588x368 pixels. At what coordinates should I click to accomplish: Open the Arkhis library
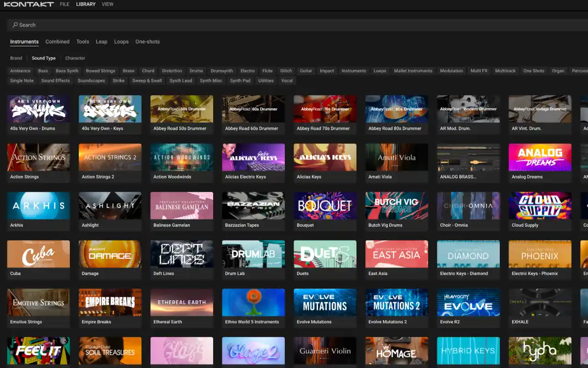(39, 212)
